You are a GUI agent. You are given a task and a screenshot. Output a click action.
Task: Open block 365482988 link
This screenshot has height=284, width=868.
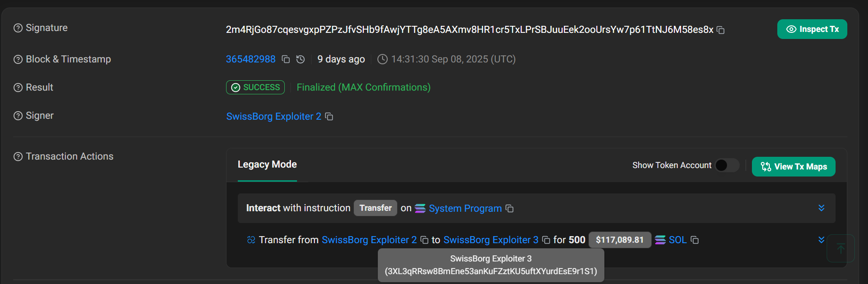(x=250, y=59)
